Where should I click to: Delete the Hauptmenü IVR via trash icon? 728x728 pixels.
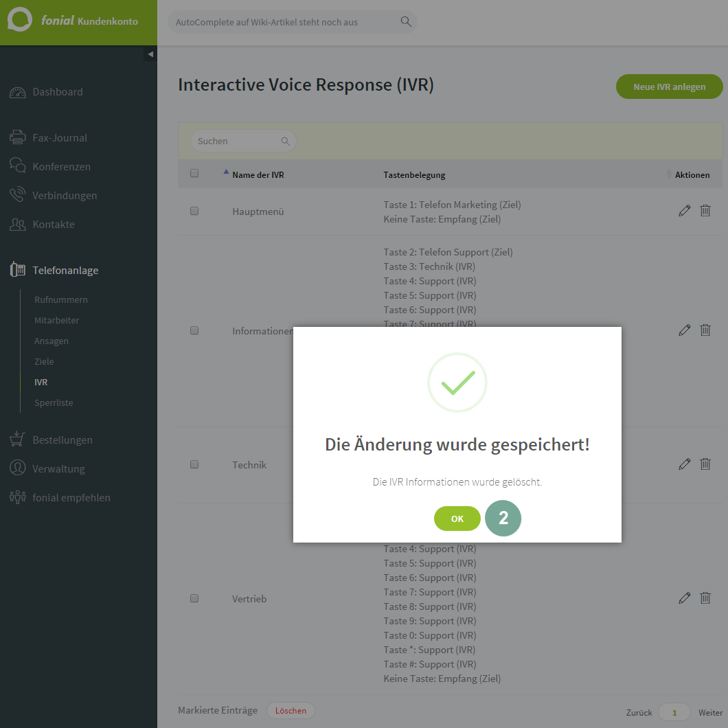(705, 211)
